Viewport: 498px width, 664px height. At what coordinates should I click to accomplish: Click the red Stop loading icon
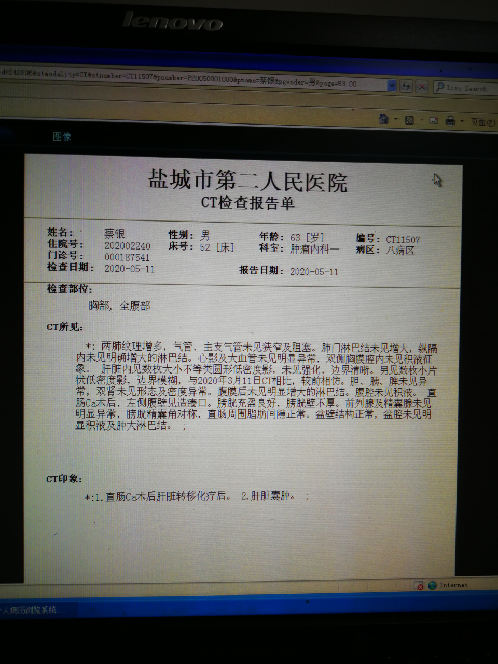pyautogui.click(x=422, y=87)
